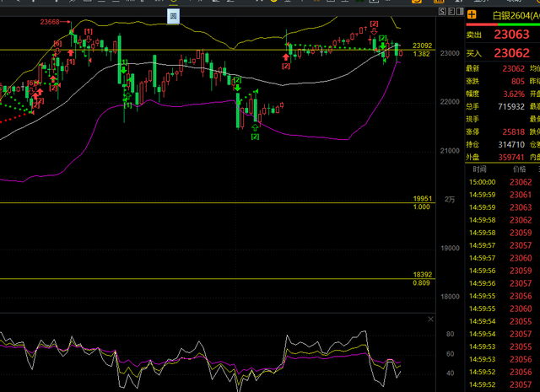Click the Fibonacci level label 18392 / 0.809
The image size is (540, 392).
(422, 279)
